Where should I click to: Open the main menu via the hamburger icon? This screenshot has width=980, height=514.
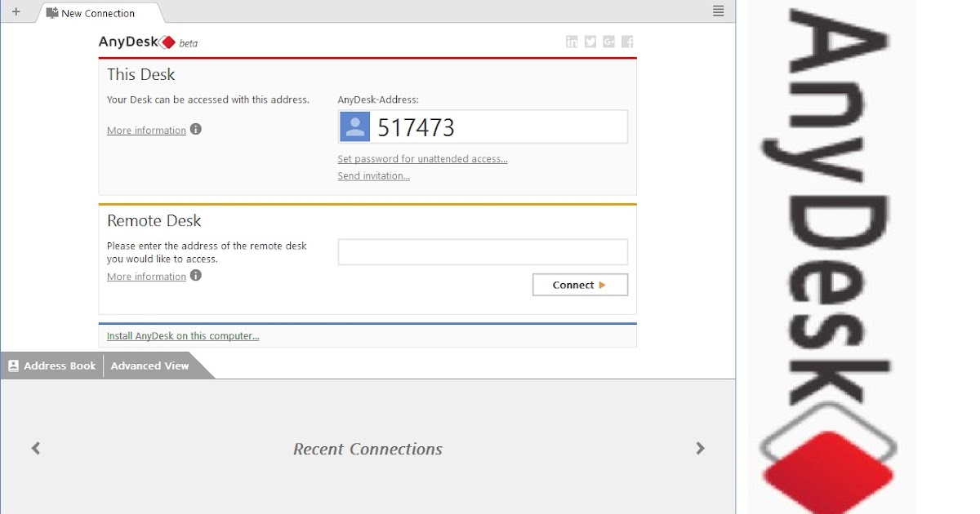718,11
